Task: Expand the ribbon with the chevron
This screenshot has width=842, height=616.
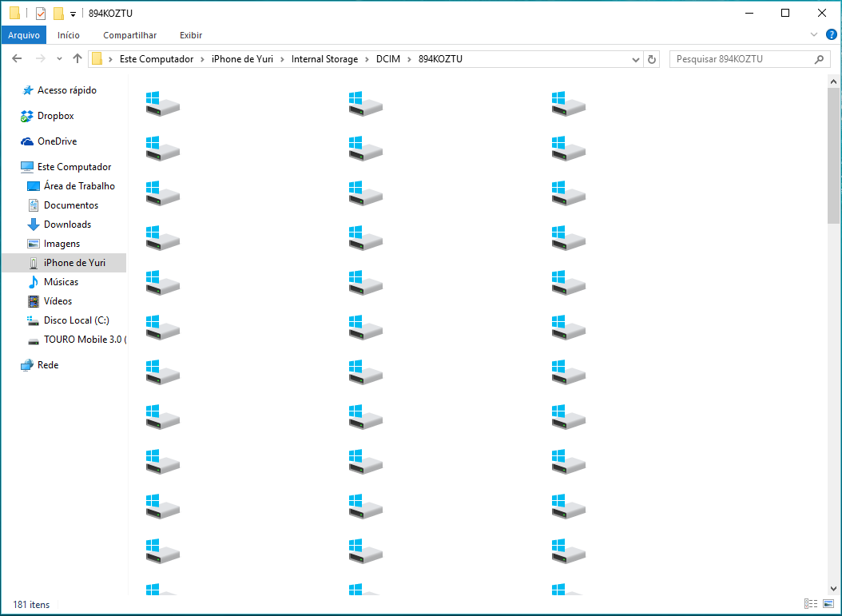Action: pyautogui.click(x=813, y=34)
